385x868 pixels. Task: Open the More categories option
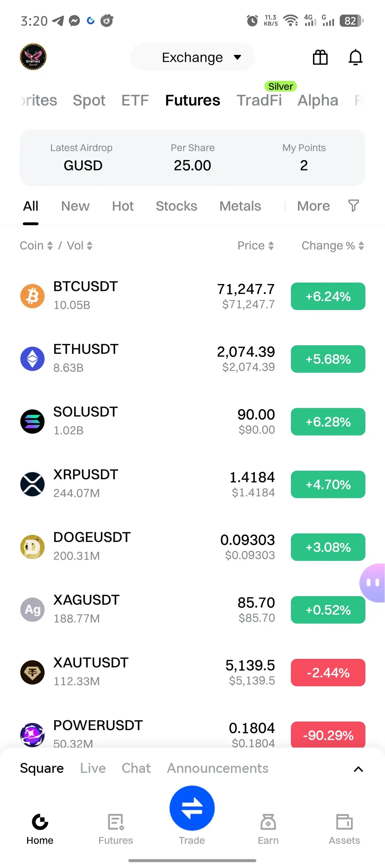313,206
